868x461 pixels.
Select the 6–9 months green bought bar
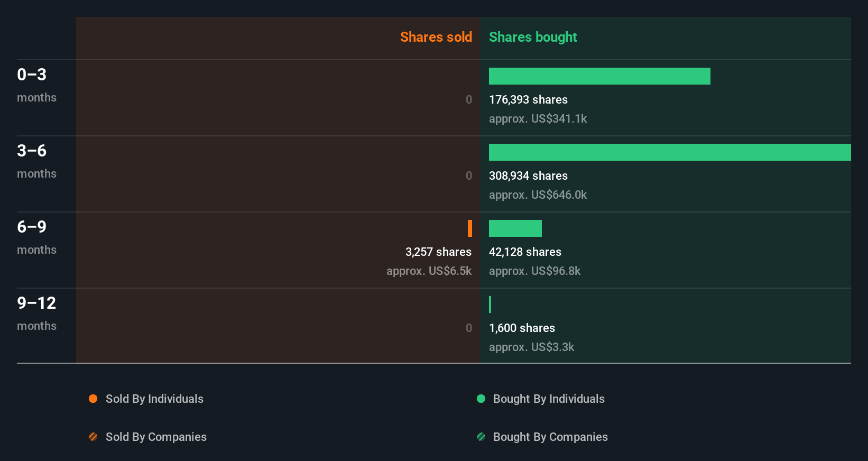(515, 228)
